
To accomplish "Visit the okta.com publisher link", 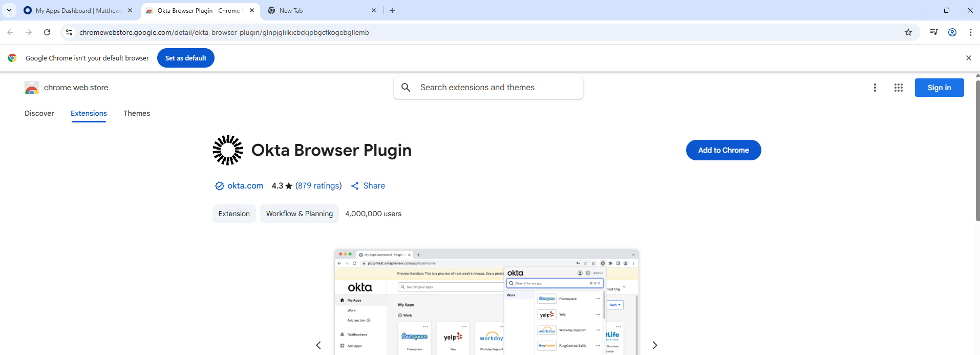I will [245, 186].
